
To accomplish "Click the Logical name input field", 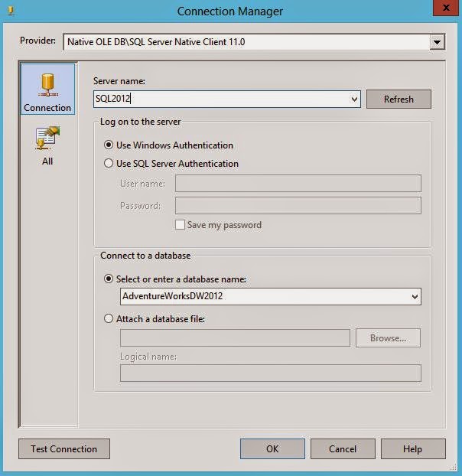I will coord(271,373).
